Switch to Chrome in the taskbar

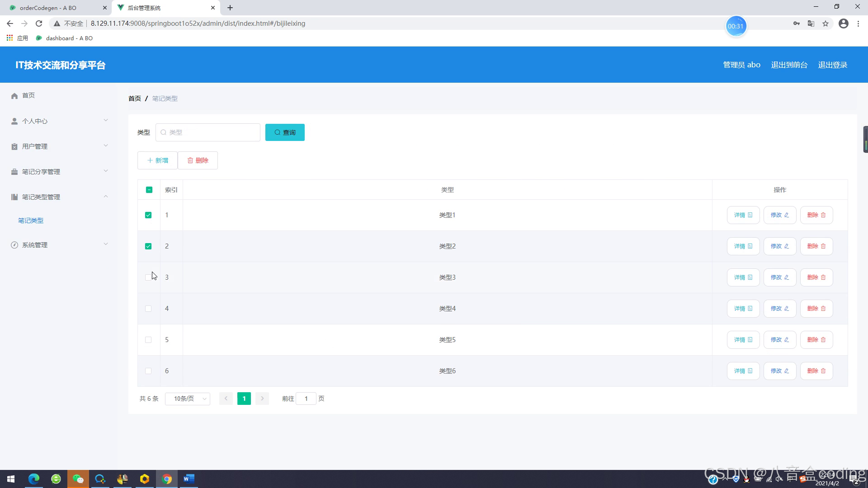(x=167, y=479)
